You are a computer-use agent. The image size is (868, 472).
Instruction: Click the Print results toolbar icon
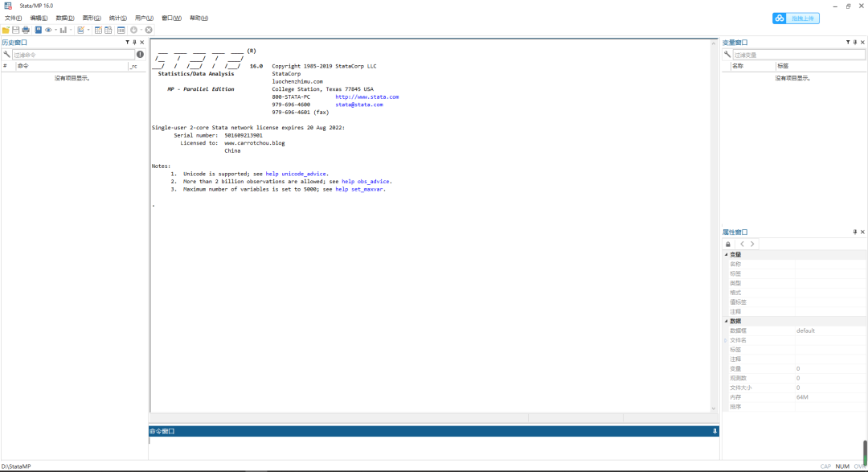click(x=26, y=30)
